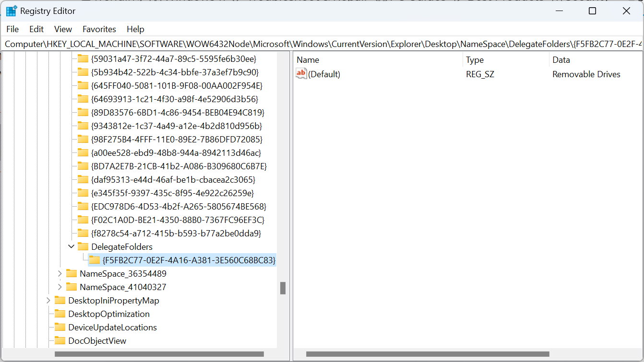
Task: Select the {98F275B4-4FFF-11E0-89E2-7B86DFD72085} key label
Action: 177,140
